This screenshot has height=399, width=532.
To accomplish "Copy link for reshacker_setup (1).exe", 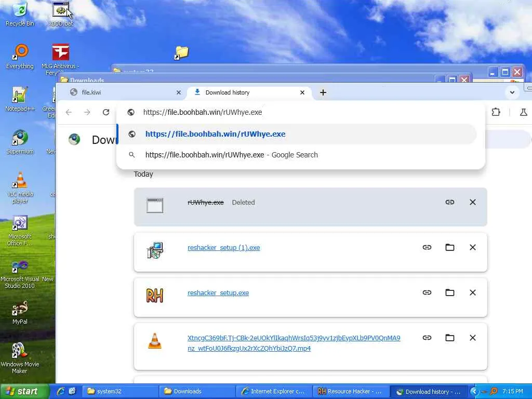I will click(x=427, y=247).
